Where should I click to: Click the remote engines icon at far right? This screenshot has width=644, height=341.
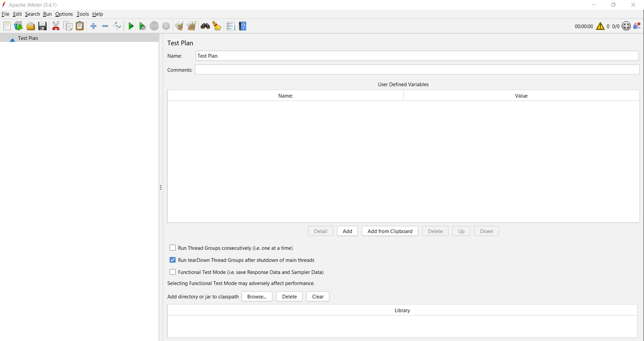coord(636,26)
